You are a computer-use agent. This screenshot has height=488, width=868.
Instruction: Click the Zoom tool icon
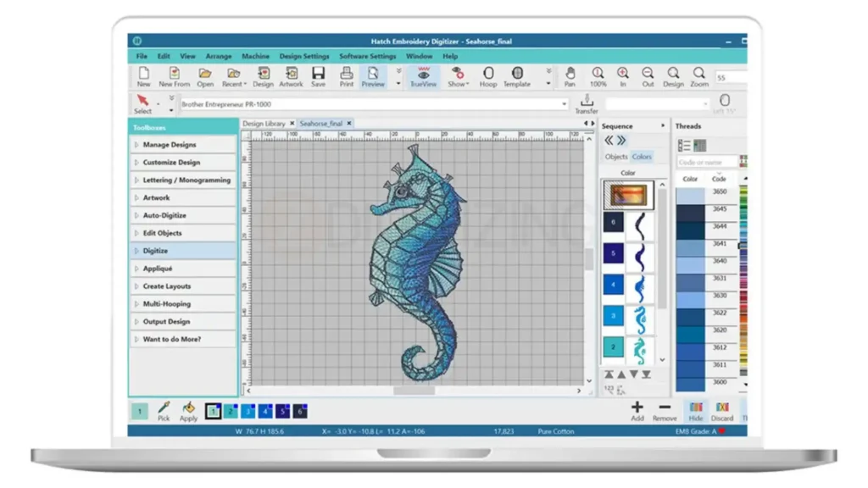pyautogui.click(x=699, y=77)
